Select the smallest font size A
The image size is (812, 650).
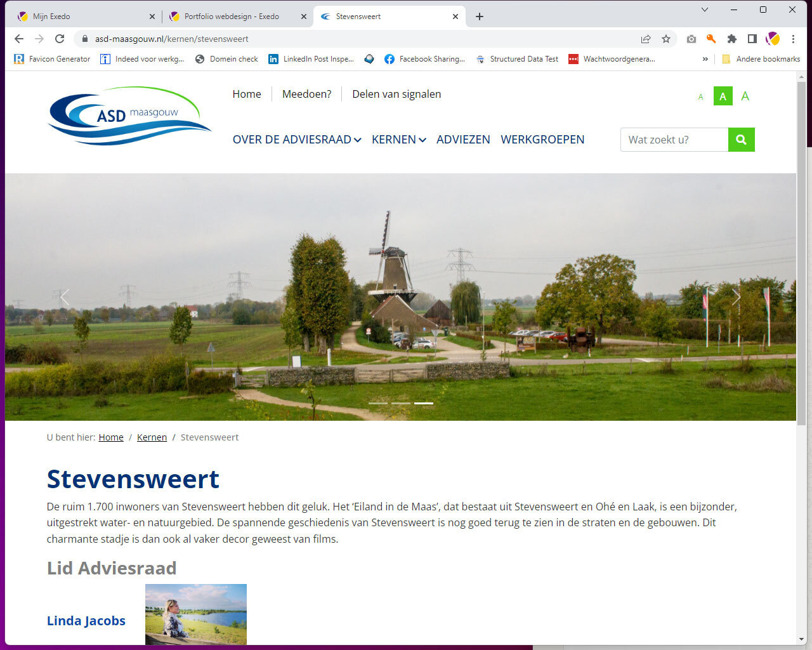click(x=700, y=97)
